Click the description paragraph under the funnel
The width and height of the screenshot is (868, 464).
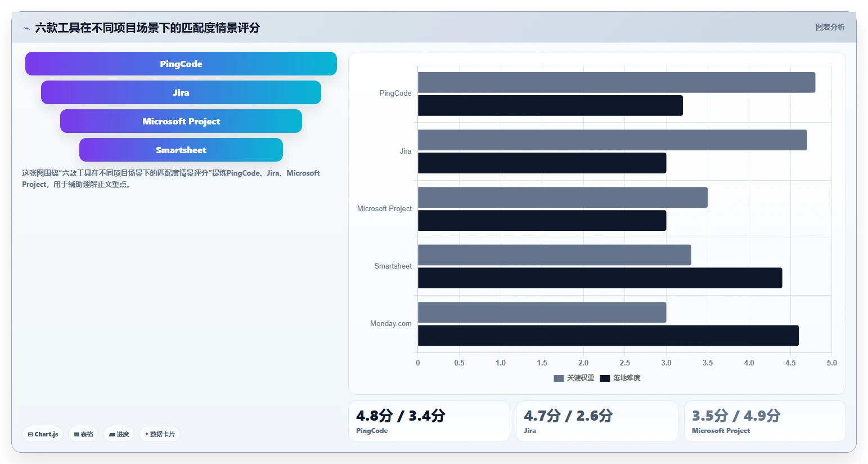(x=171, y=179)
